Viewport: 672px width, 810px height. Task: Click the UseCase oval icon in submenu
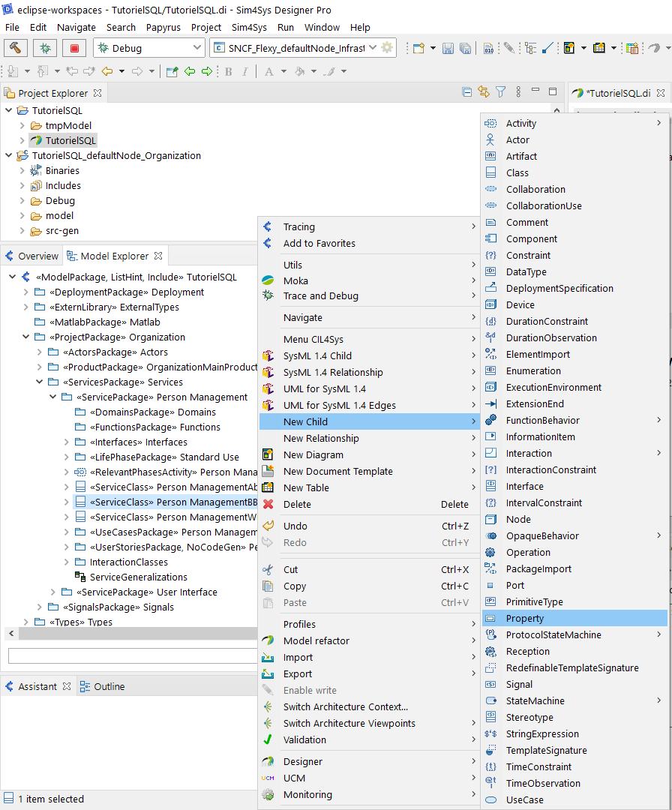click(x=490, y=799)
